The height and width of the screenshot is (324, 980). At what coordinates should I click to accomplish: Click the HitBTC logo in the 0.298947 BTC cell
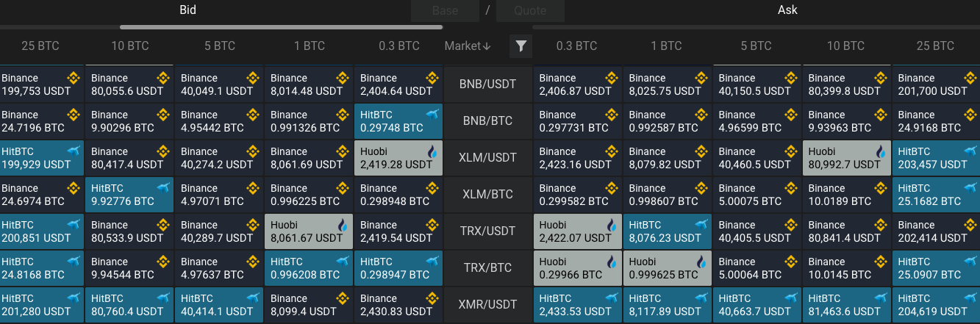point(432,262)
